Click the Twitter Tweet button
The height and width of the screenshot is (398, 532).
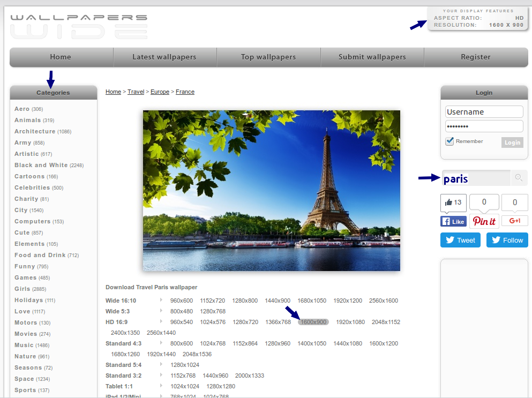pyautogui.click(x=460, y=240)
